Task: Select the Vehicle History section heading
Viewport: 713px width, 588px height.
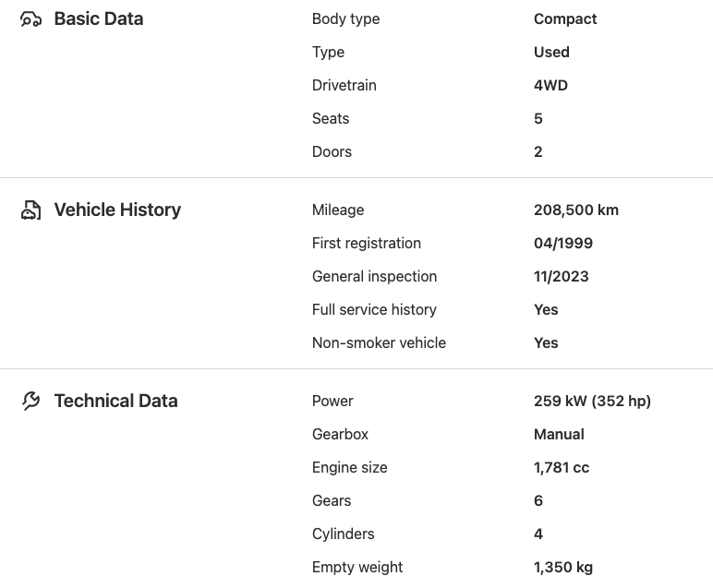Action: 117,210
